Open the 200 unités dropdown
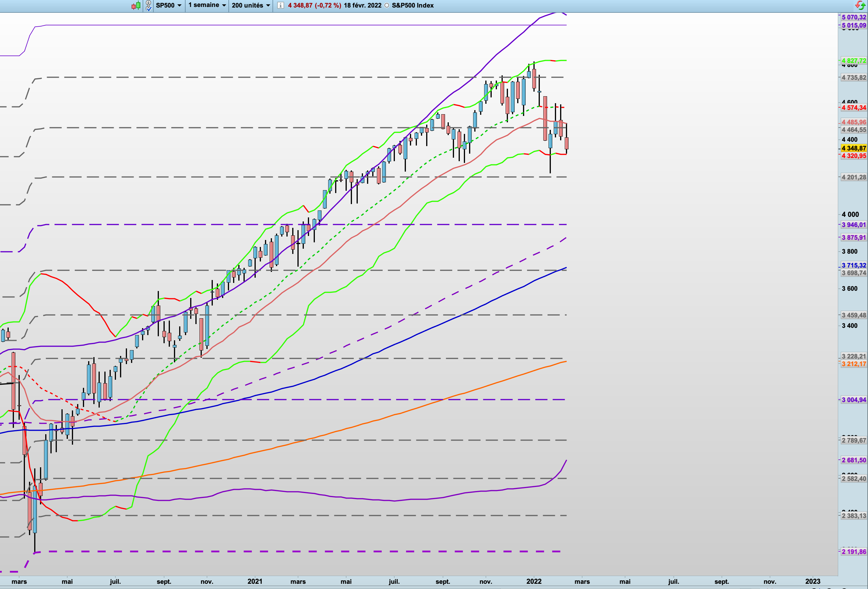This screenshot has width=868, height=589. click(250, 6)
